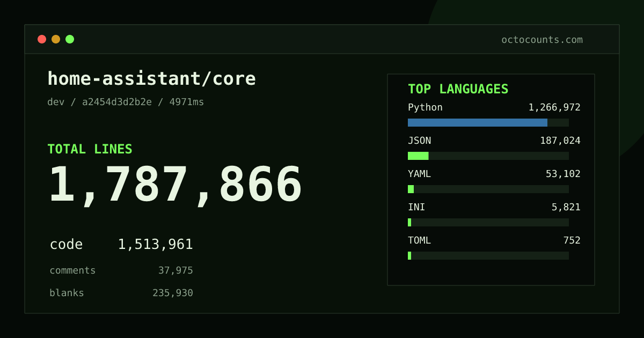This screenshot has height=338, width=644.
Task: Select the code value 1,513,961
Action: [x=156, y=245]
